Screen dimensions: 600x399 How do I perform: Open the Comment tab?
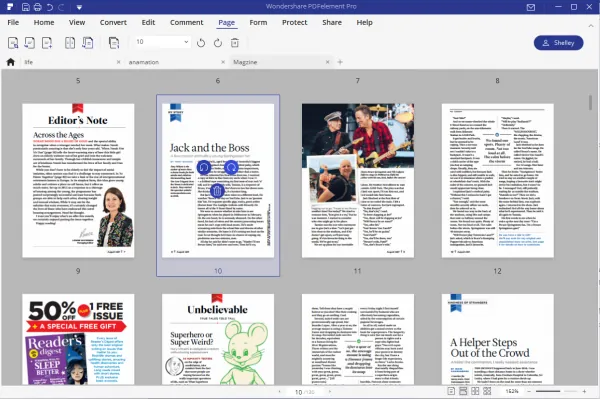point(187,22)
